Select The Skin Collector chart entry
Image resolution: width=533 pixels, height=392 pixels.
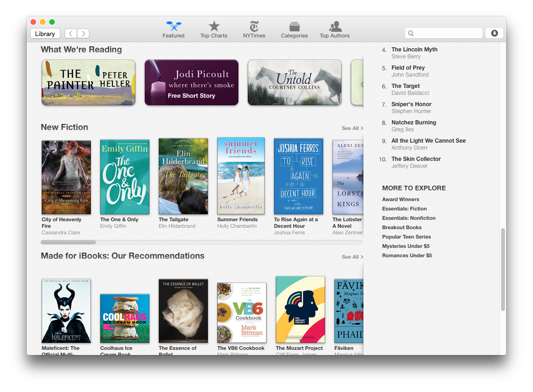pyautogui.click(x=416, y=159)
